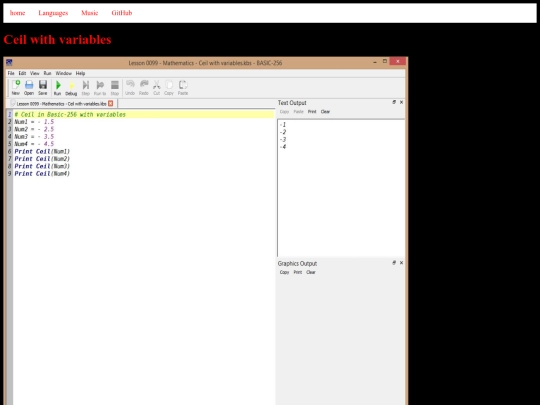The image size is (540, 405).
Task: Paste using the toolbar Paste icon
Action: tap(183, 87)
